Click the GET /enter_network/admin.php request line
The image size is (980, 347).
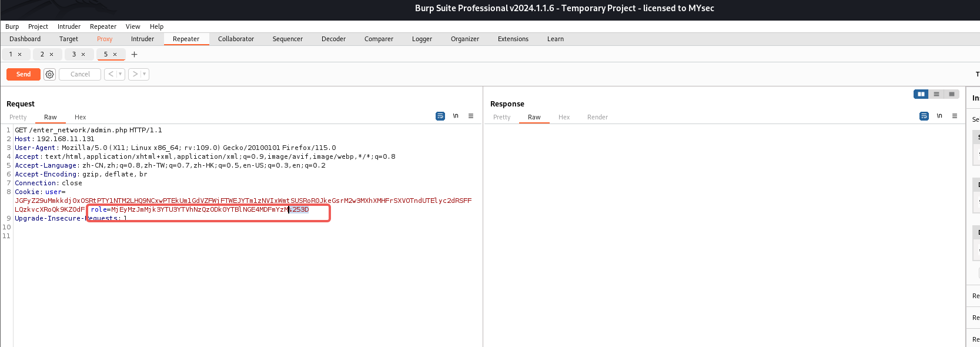point(88,130)
